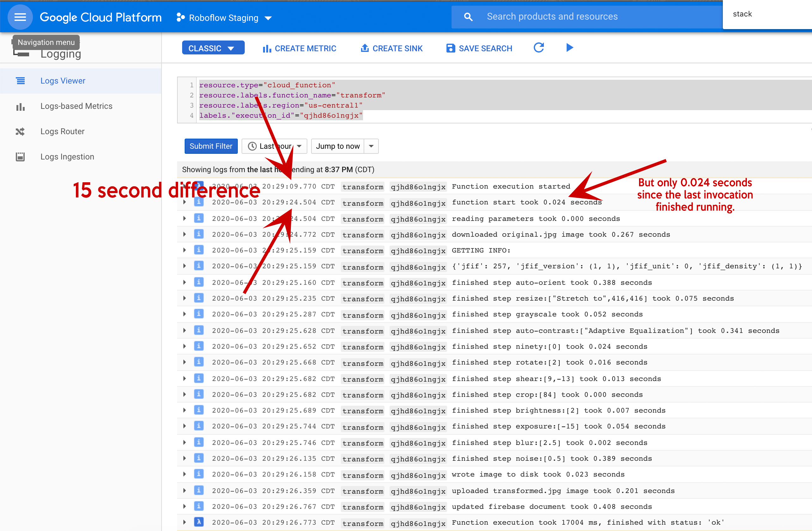
Task: Click info severity icon on noise step row
Action: (199, 458)
